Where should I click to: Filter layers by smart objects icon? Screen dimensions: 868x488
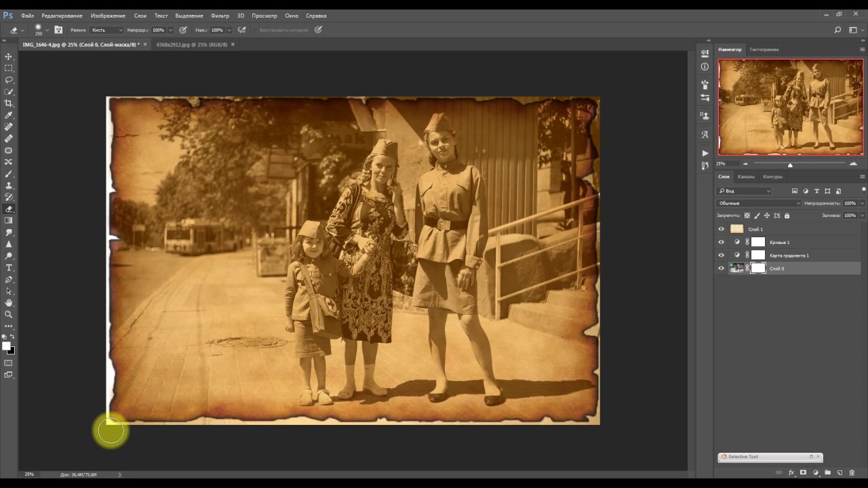point(838,191)
